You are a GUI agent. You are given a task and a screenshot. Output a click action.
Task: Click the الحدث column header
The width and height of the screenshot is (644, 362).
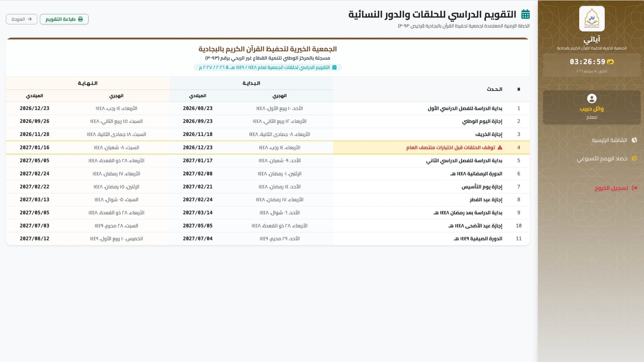point(495,89)
